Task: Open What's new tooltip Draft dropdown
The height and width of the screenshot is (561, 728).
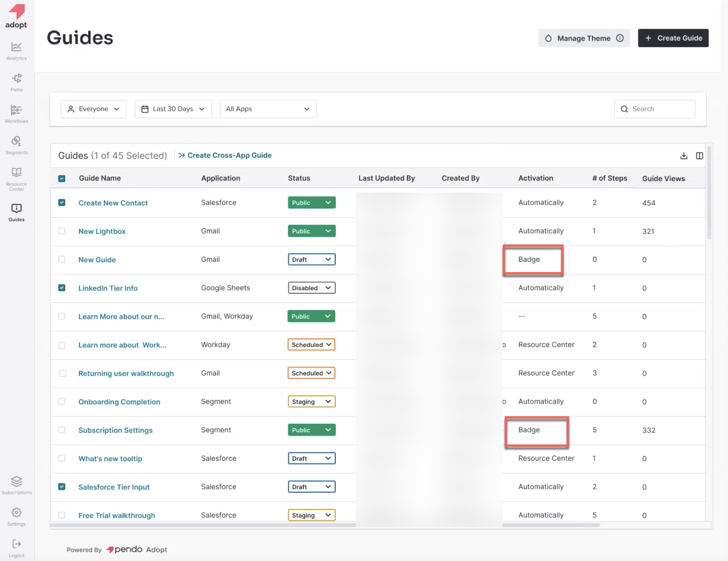Action: point(312,458)
